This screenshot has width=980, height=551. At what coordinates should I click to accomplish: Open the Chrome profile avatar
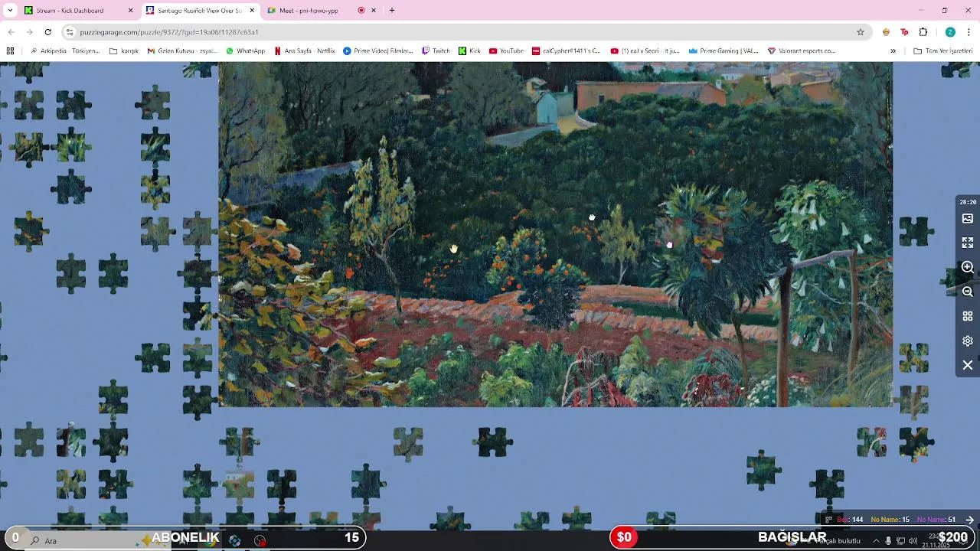pyautogui.click(x=950, y=32)
